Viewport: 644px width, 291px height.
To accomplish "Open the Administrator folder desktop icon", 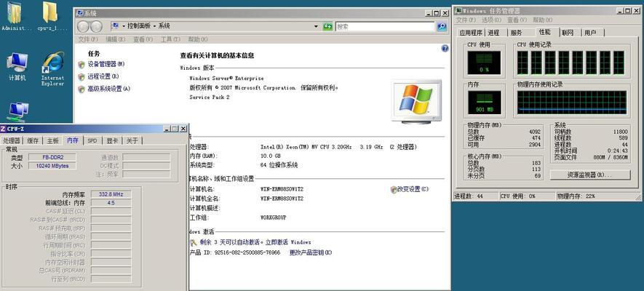I will [15, 17].
